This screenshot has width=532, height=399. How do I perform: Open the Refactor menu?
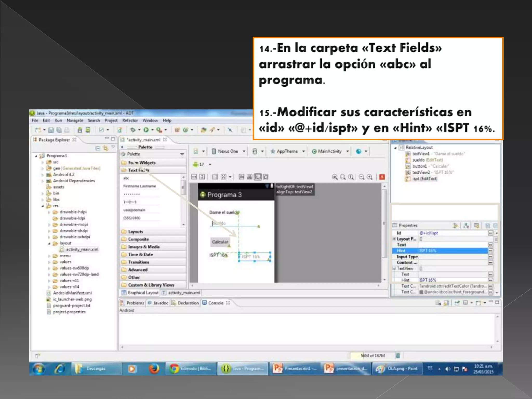pos(130,121)
